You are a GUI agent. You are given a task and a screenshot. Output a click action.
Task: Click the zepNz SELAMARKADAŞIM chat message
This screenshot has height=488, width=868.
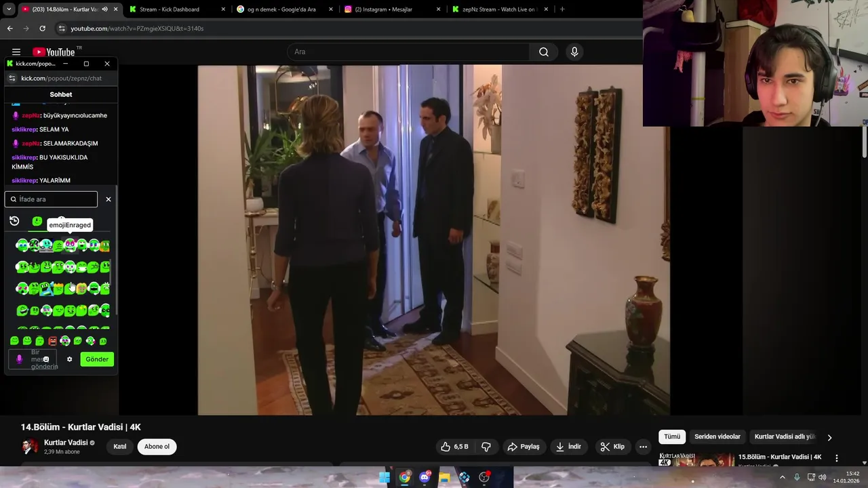click(x=56, y=144)
